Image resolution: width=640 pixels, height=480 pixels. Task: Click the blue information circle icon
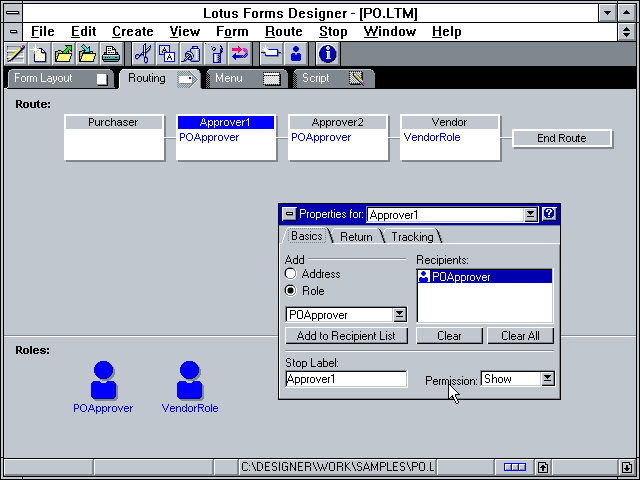coord(327,54)
